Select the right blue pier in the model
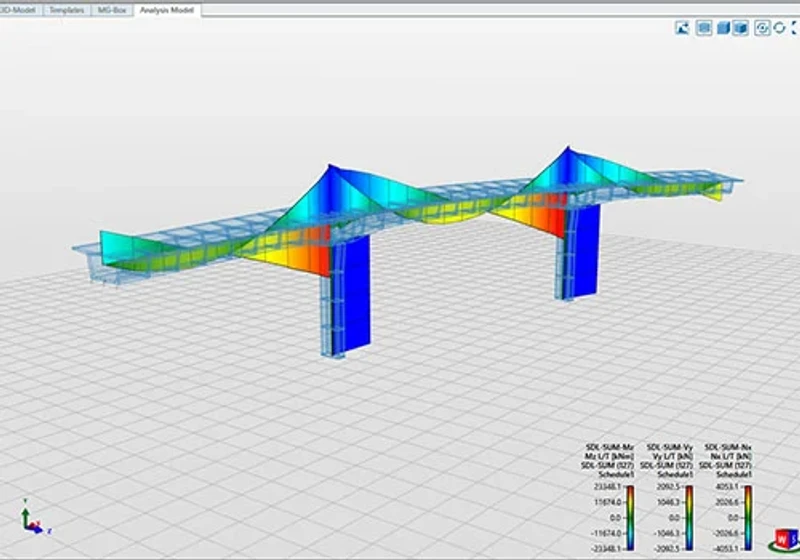 tap(584, 252)
